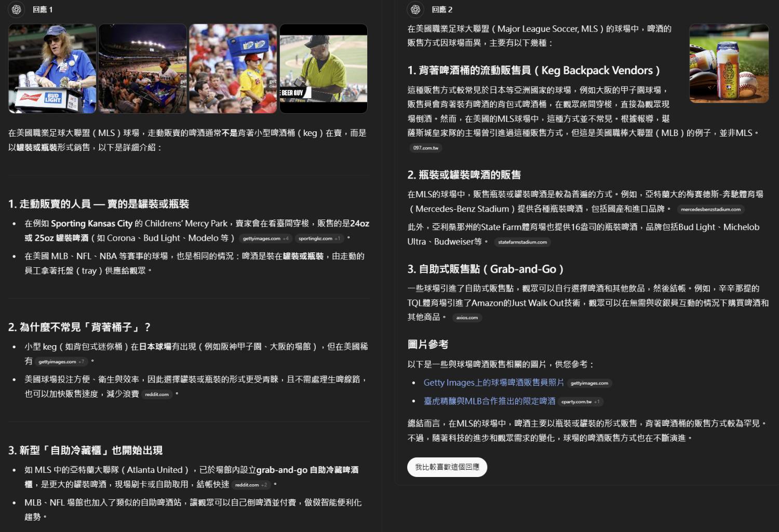Screen dimensions: 779x532
Task: Open the gettyimages.com +7 citation chip
Action: coord(61,362)
